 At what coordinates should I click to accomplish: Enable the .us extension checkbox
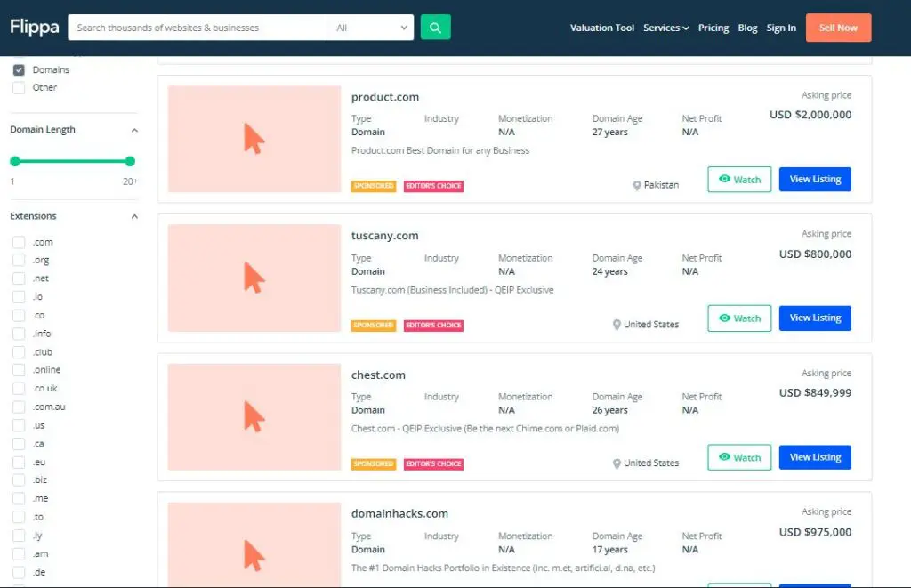tap(19, 426)
